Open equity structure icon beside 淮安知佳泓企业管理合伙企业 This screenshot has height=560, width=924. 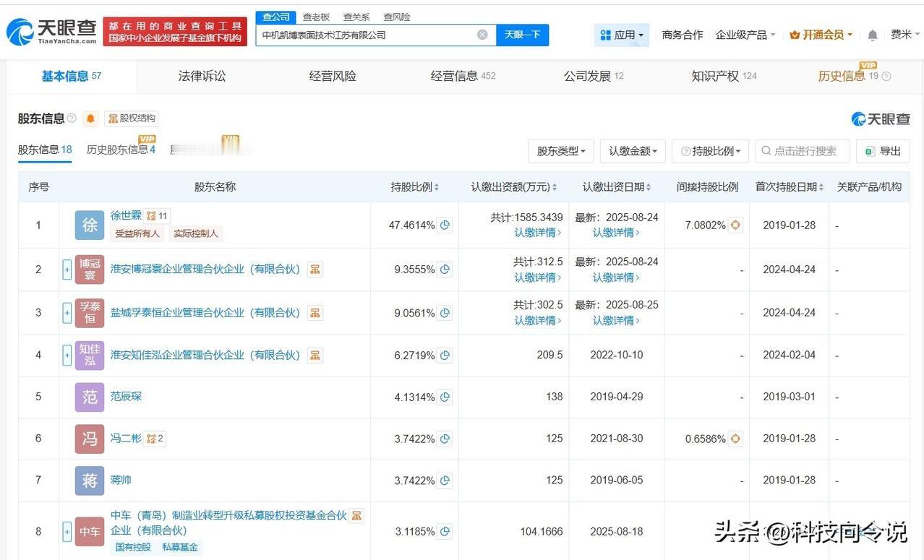[x=315, y=356]
